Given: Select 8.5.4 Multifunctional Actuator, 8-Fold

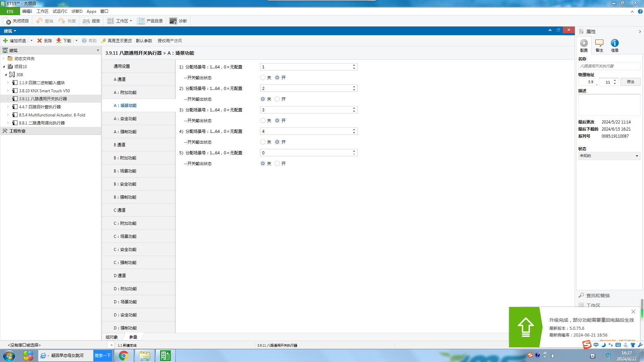Looking at the screenshot, I should point(52,115).
